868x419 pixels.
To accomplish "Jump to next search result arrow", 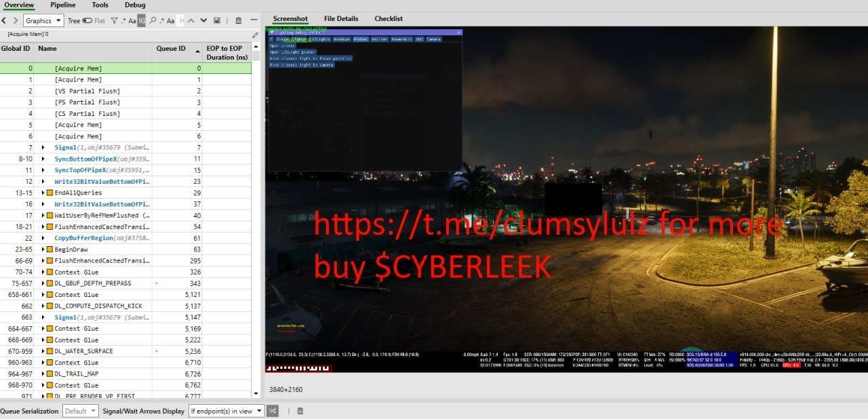I will (203, 21).
